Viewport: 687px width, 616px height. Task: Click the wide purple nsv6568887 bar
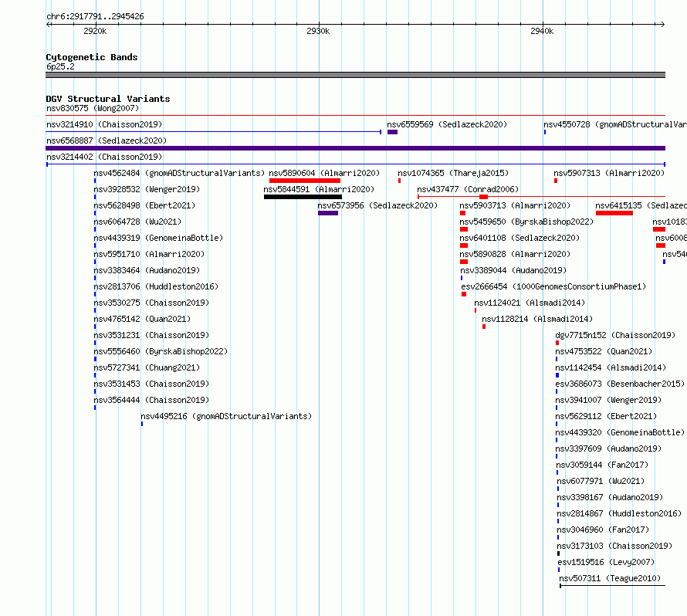click(355, 148)
